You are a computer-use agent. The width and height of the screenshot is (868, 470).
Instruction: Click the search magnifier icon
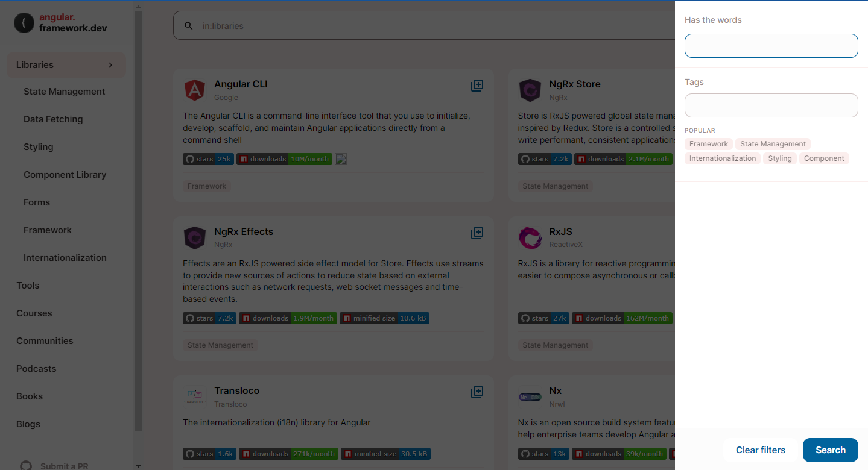(x=189, y=26)
